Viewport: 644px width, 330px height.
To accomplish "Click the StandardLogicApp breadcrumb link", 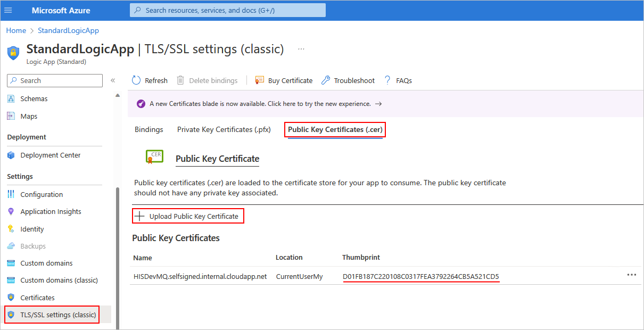I will click(x=68, y=30).
